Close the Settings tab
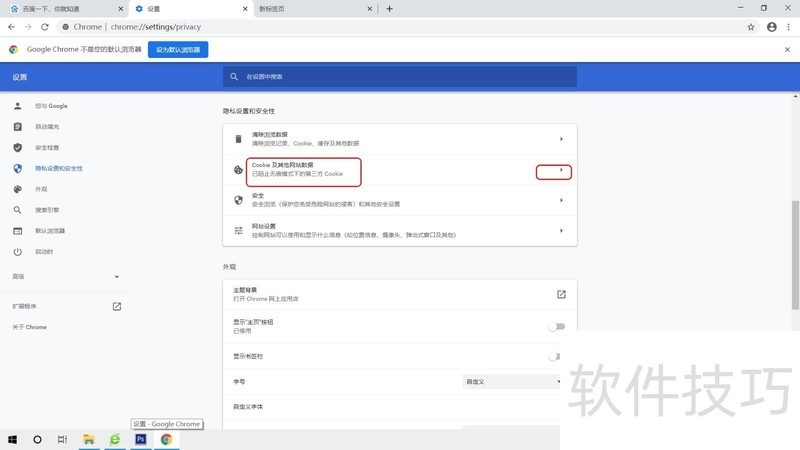This screenshot has width=800, height=450. pyautogui.click(x=245, y=9)
